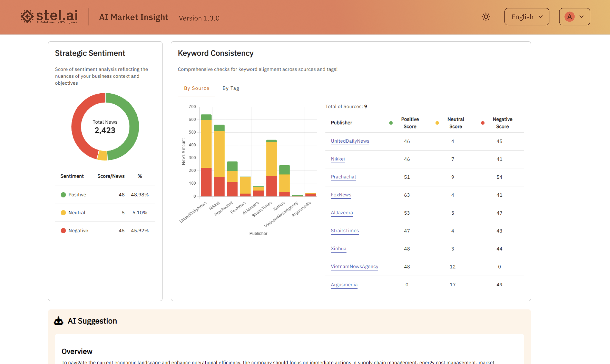Click the yellow Neutral sentiment dot
The height and width of the screenshot is (364, 610).
pos(63,213)
